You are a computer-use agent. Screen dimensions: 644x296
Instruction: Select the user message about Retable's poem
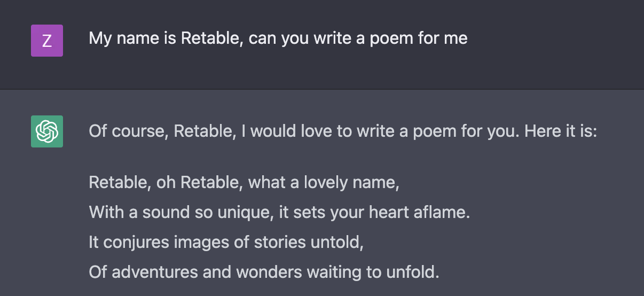click(x=278, y=38)
